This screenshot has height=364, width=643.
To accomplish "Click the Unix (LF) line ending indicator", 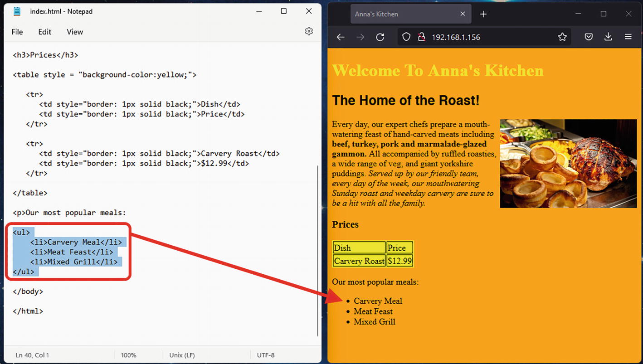I will (182, 355).
